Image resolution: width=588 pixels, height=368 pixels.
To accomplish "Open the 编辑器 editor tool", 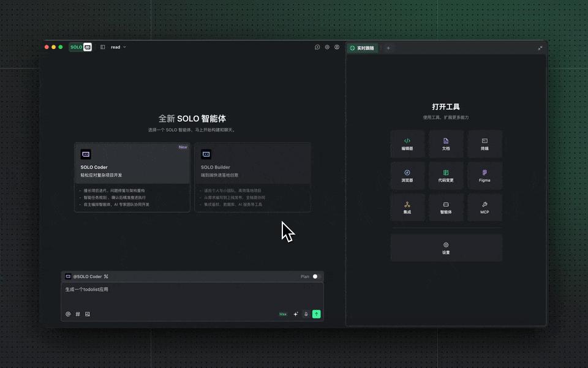I will pos(407,144).
